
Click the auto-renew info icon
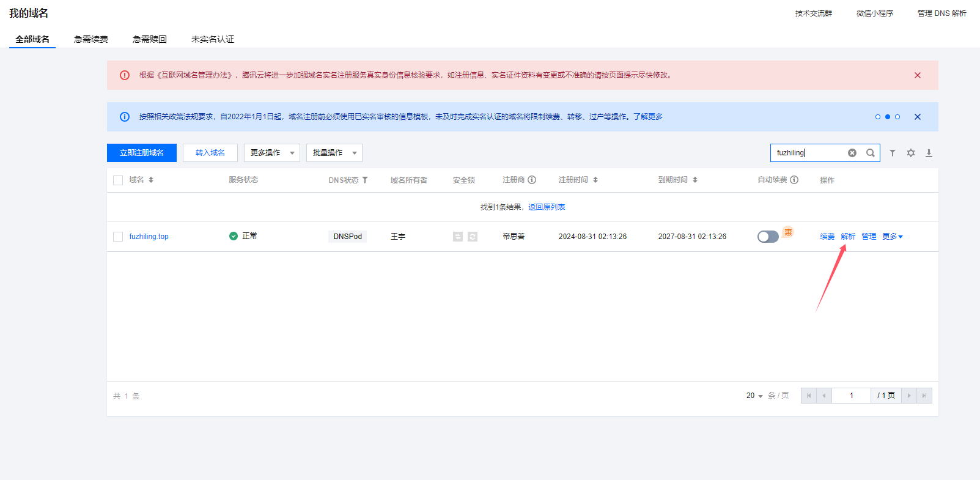click(794, 180)
